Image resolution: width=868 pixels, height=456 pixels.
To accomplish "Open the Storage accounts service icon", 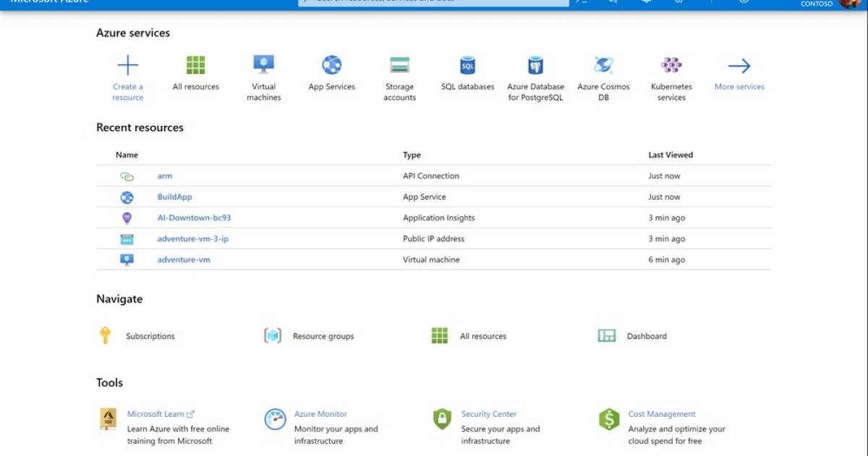I will pos(399,65).
